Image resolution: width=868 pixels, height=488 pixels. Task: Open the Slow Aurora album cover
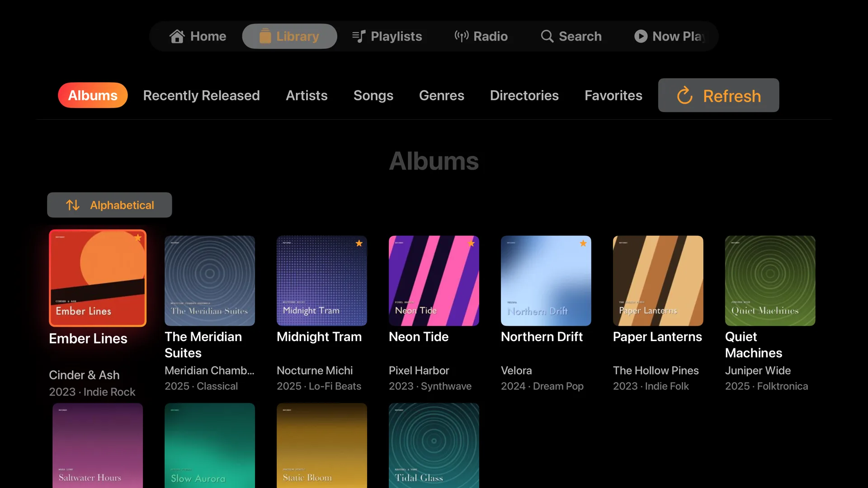point(210,446)
